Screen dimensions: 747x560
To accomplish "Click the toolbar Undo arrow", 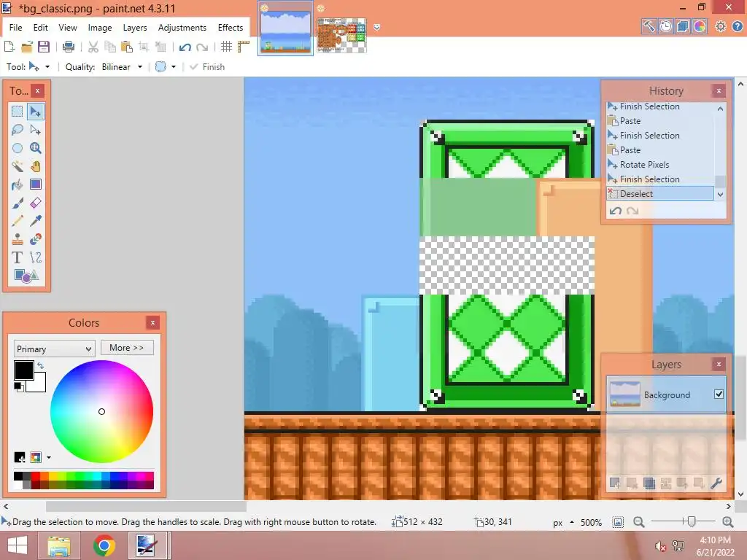I will [185, 47].
